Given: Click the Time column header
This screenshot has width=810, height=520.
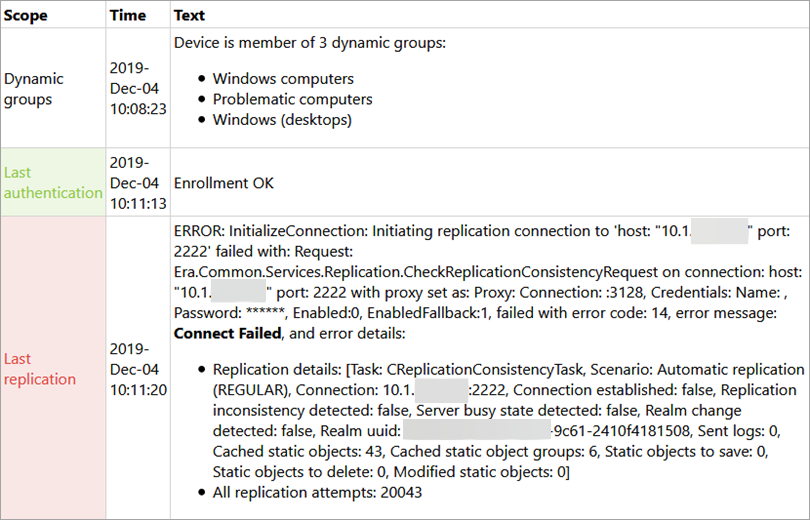Looking at the screenshot, I should click(128, 15).
